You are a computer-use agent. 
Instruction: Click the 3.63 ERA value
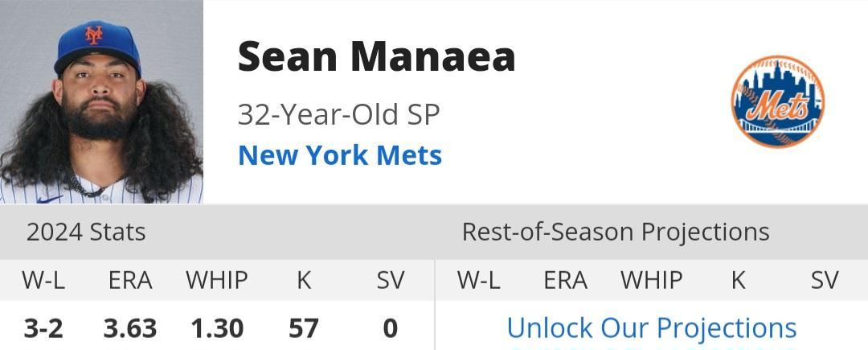pyautogui.click(x=130, y=328)
